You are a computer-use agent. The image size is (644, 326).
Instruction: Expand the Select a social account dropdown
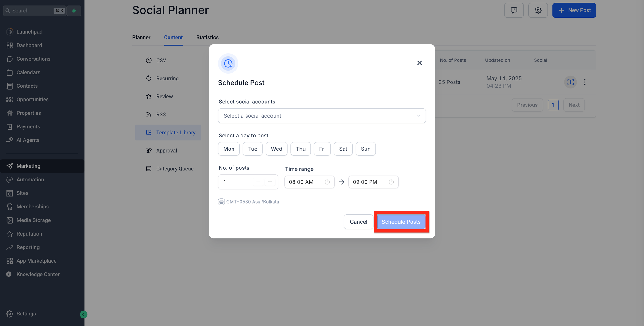click(322, 116)
